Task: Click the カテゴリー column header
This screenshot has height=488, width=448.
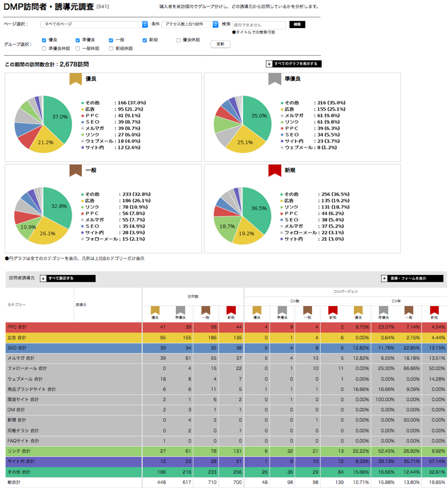Action: click(17, 305)
